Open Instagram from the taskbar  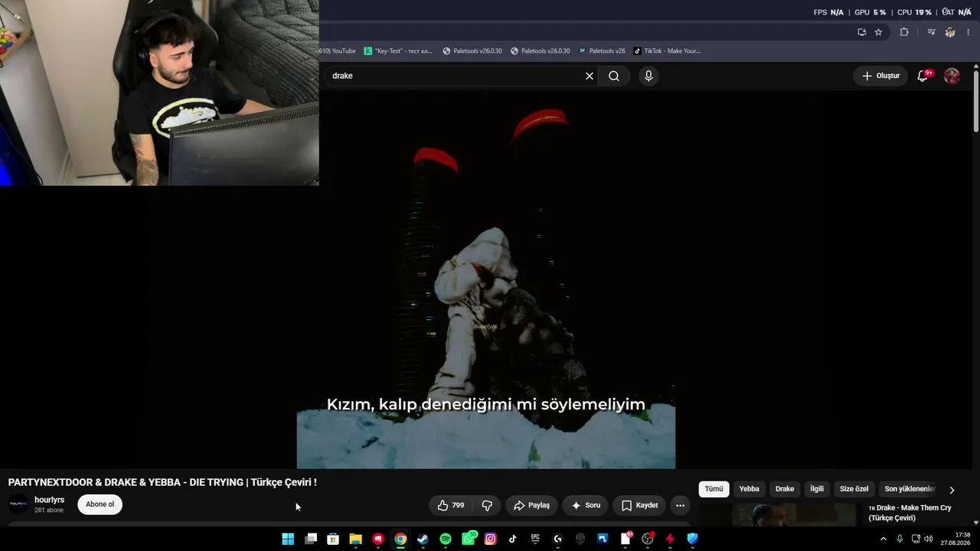(x=491, y=539)
